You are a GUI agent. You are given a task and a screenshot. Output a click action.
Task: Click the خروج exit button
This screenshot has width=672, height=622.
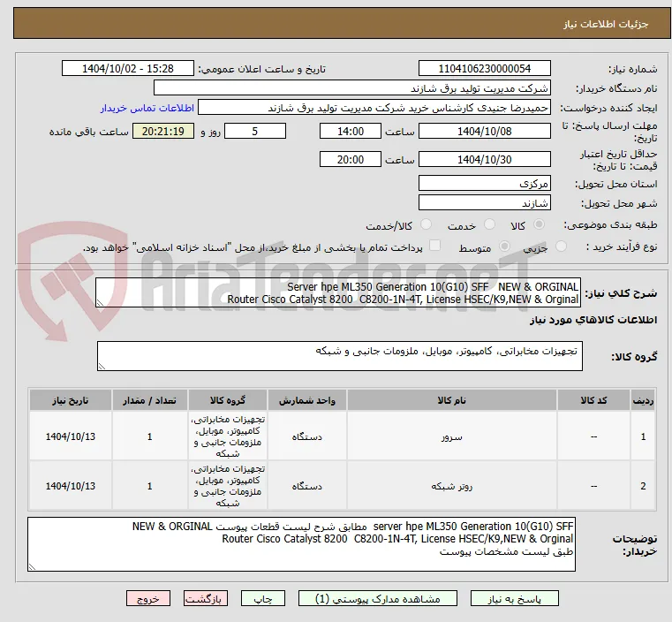pos(148,599)
